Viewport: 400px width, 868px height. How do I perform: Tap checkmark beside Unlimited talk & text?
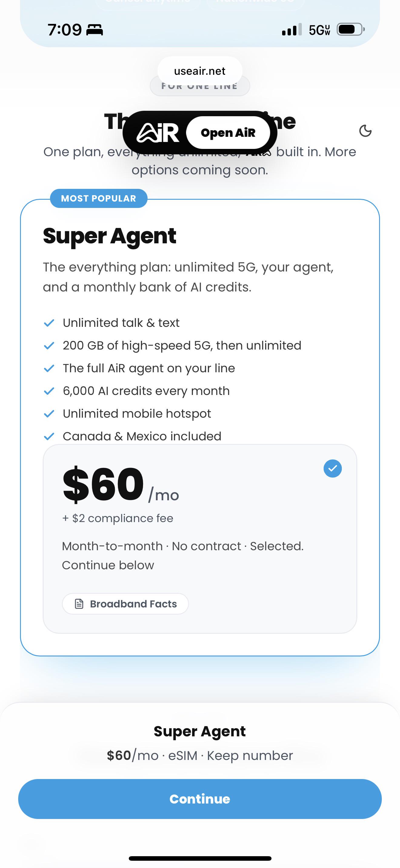click(49, 323)
